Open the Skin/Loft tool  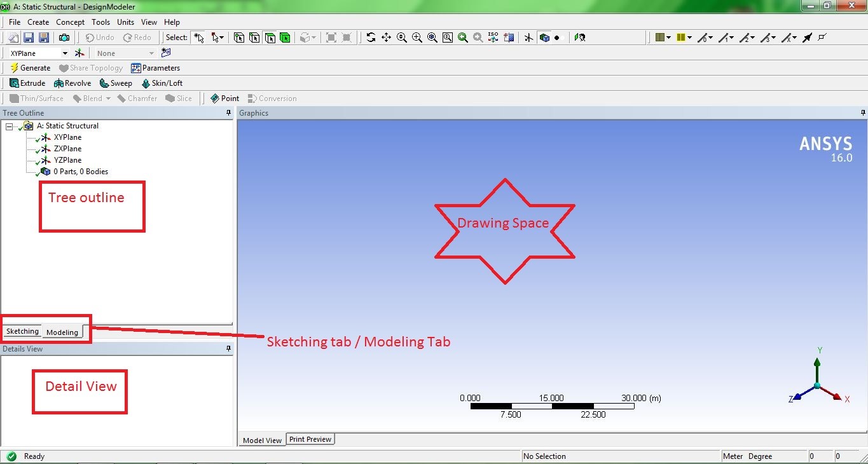(162, 83)
